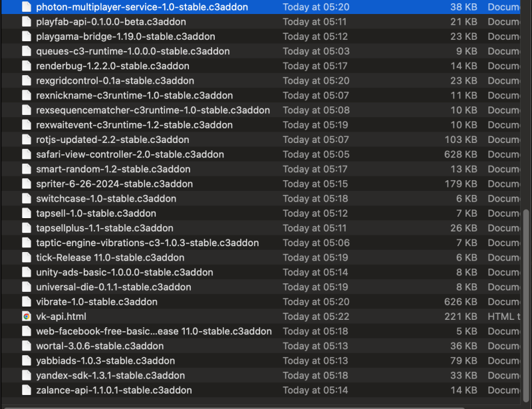Select file name tapsellplus-1.1-stable.c3addon
The width and height of the screenshot is (532, 409).
104,228
